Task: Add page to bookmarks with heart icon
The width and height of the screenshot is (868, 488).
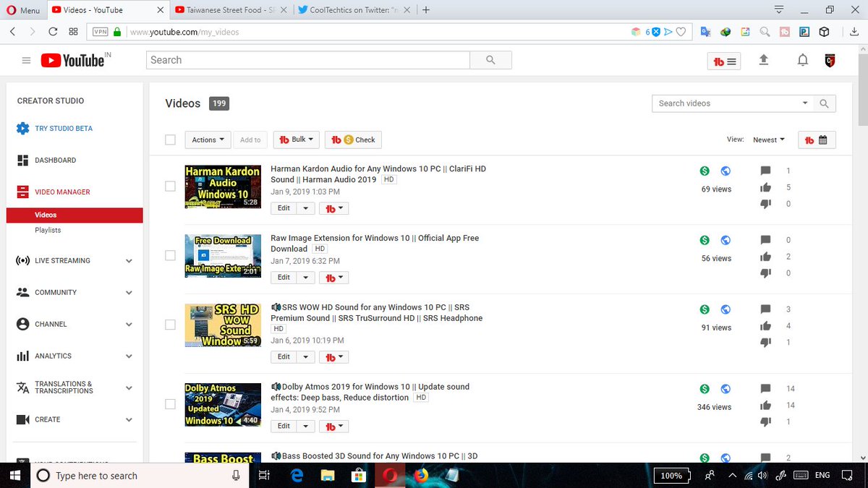Action: pos(681,32)
